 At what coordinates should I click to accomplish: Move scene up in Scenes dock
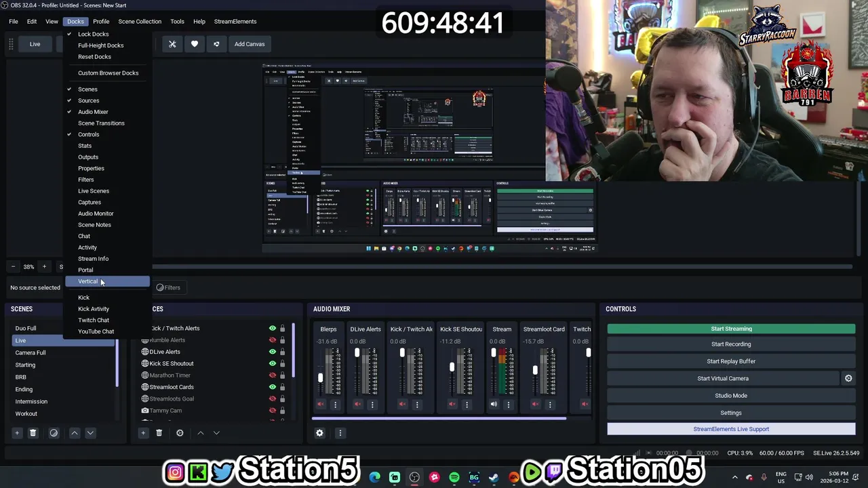coord(75,433)
